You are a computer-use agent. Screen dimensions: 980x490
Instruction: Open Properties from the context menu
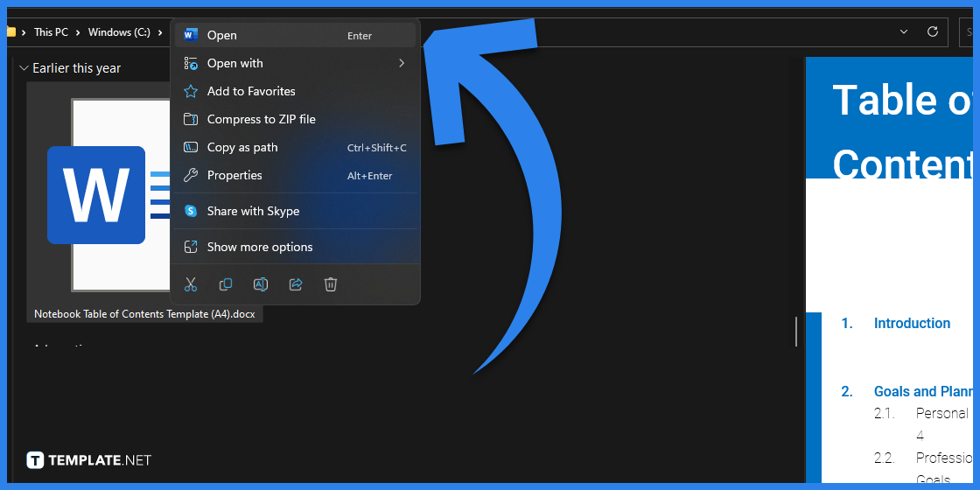click(x=234, y=175)
